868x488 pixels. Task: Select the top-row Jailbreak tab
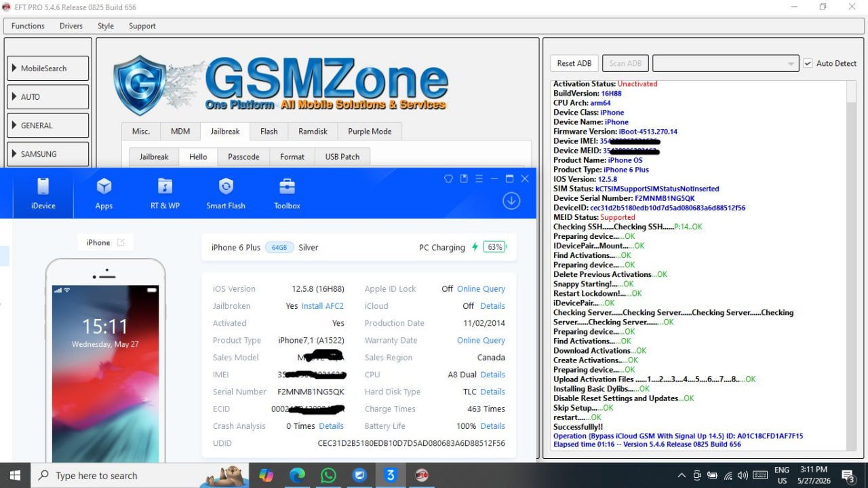point(225,132)
